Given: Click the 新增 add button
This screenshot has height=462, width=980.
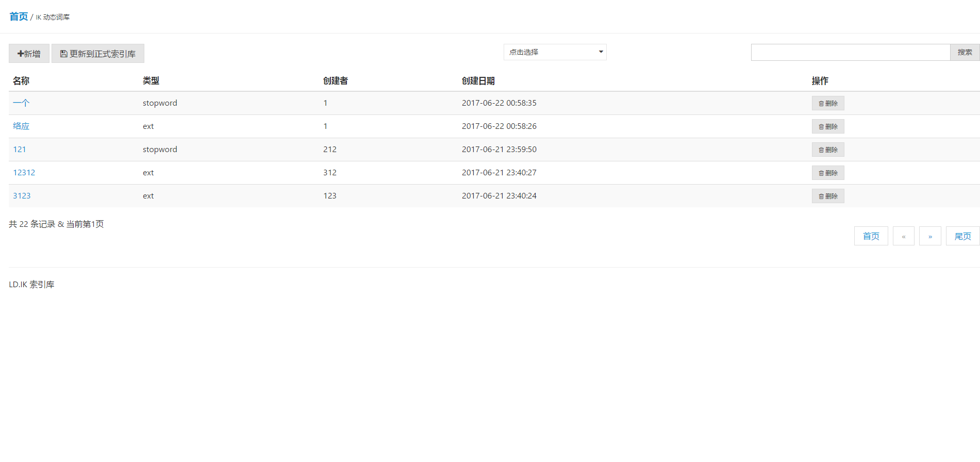Looking at the screenshot, I should pyautogui.click(x=29, y=54).
